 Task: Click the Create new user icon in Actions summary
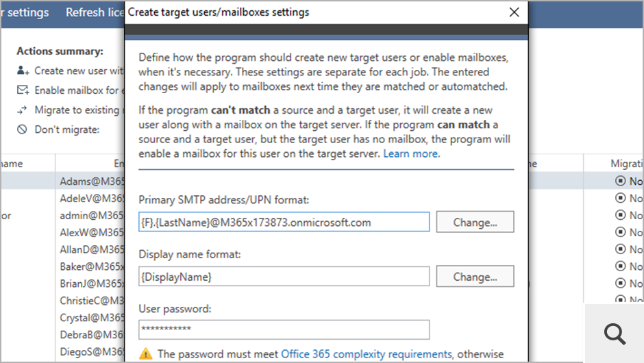(23, 71)
